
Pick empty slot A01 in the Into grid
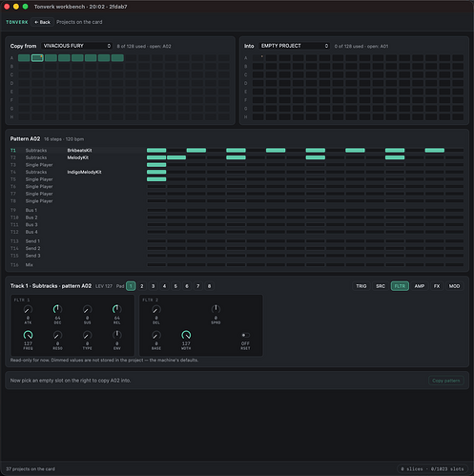[258, 58]
